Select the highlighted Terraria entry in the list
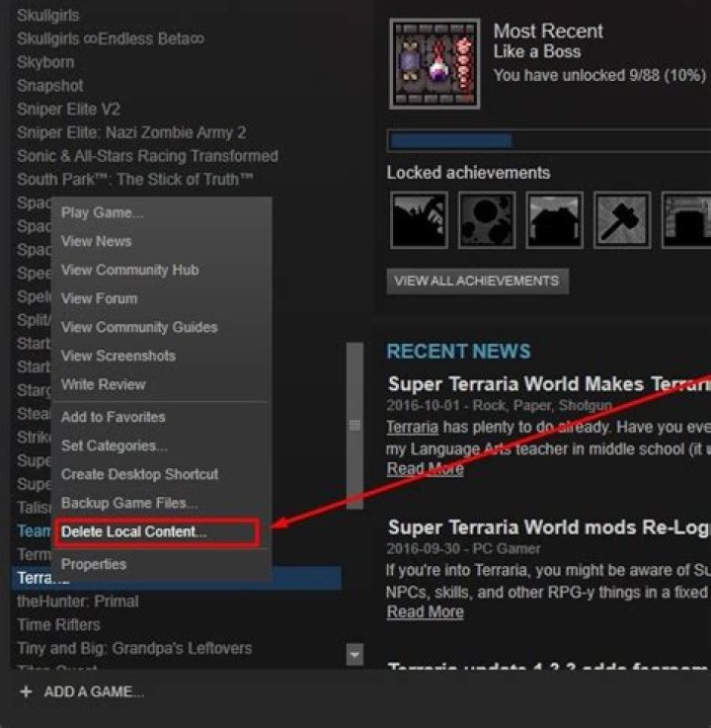 coord(177,578)
